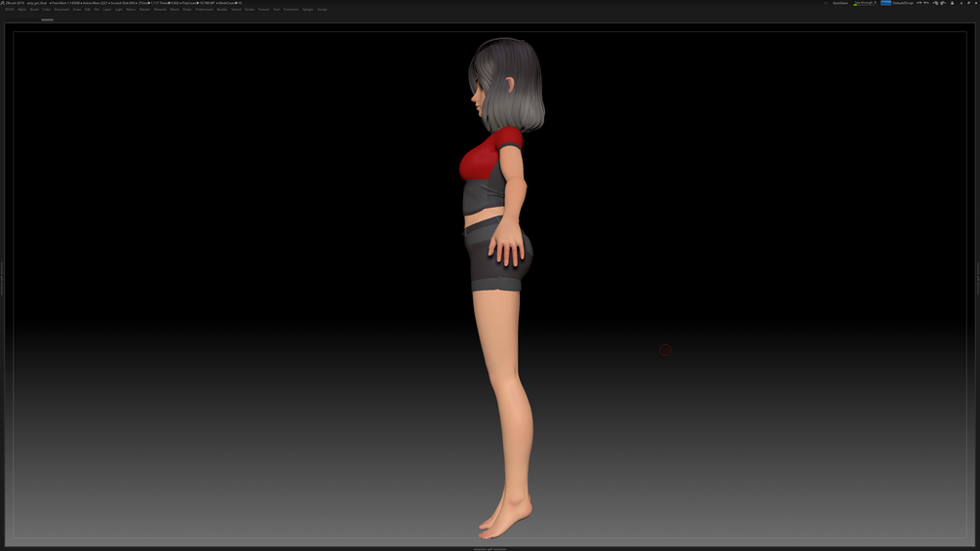Expand the bottom panel divider handle
980x551 pixels.
[490, 549]
